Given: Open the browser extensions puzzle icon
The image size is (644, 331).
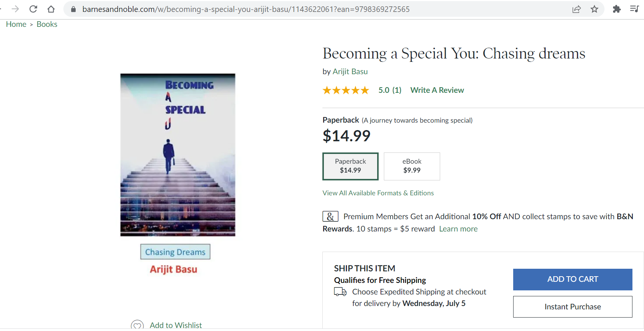Looking at the screenshot, I should pos(617,9).
